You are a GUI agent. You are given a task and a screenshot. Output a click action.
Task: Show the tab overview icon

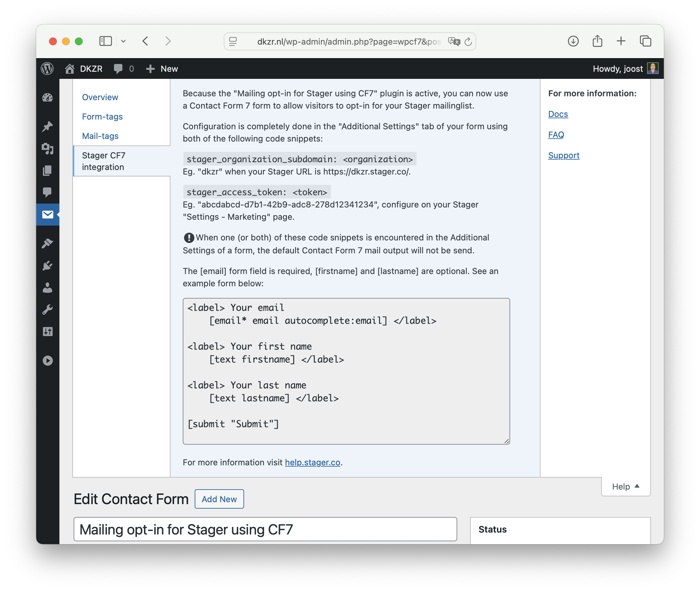coord(645,41)
